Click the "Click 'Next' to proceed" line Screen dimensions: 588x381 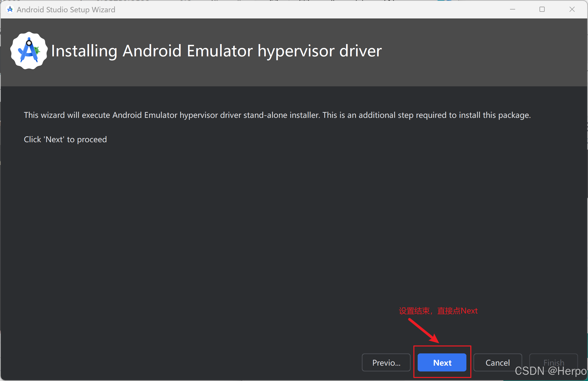pyautogui.click(x=65, y=139)
